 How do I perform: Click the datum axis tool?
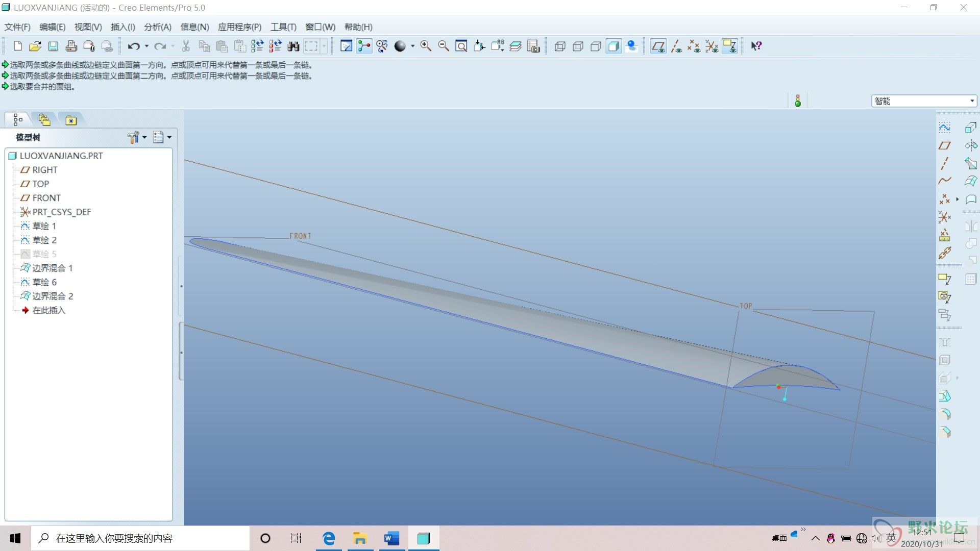[x=945, y=163]
